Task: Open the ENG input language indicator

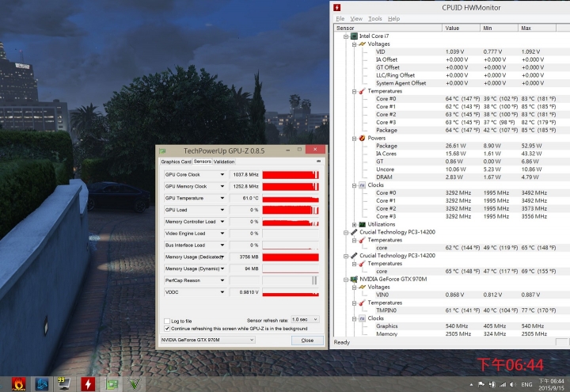Action: [x=526, y=384]
